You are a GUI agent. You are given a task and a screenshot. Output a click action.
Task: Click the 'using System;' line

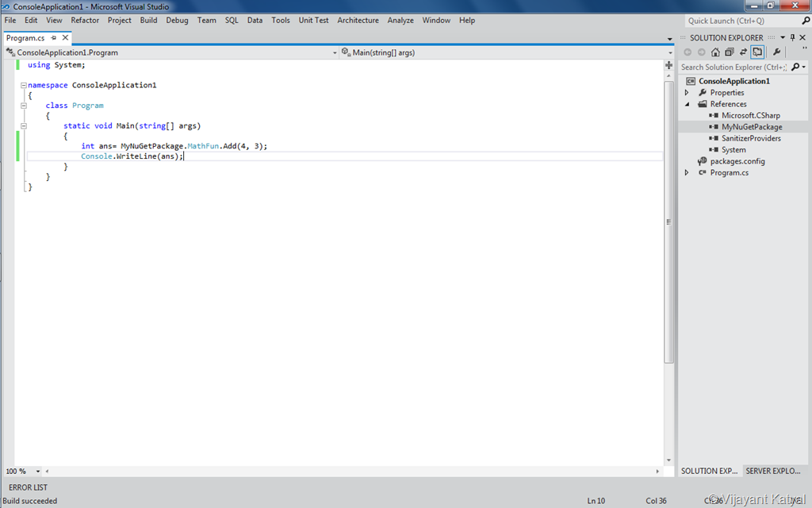(x=56, y=65)
